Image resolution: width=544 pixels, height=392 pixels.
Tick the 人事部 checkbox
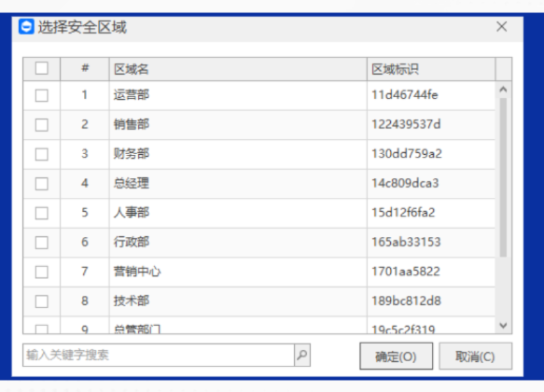tap(42, 213)
